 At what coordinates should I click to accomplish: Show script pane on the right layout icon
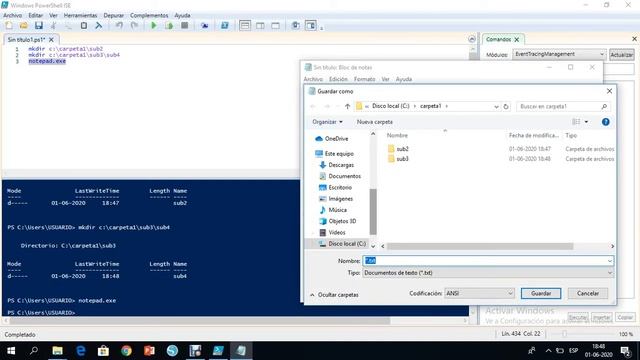260,26
